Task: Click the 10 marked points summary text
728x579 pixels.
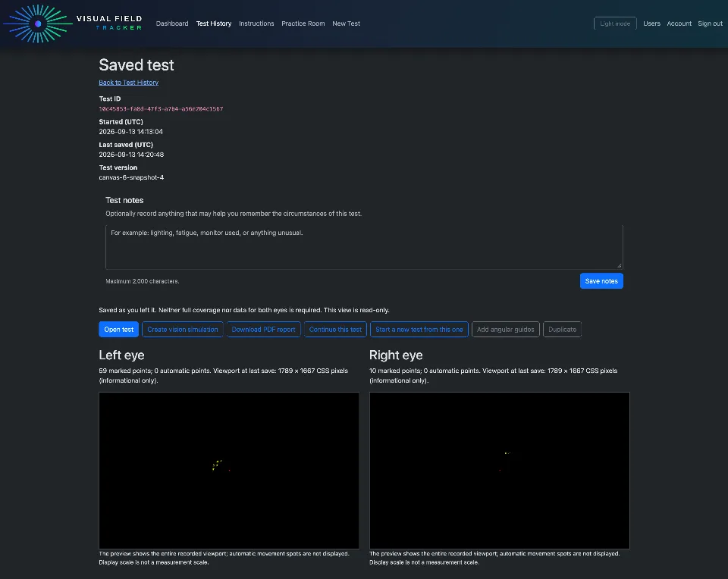Action: pyautogui.click(x=493, y=375)
